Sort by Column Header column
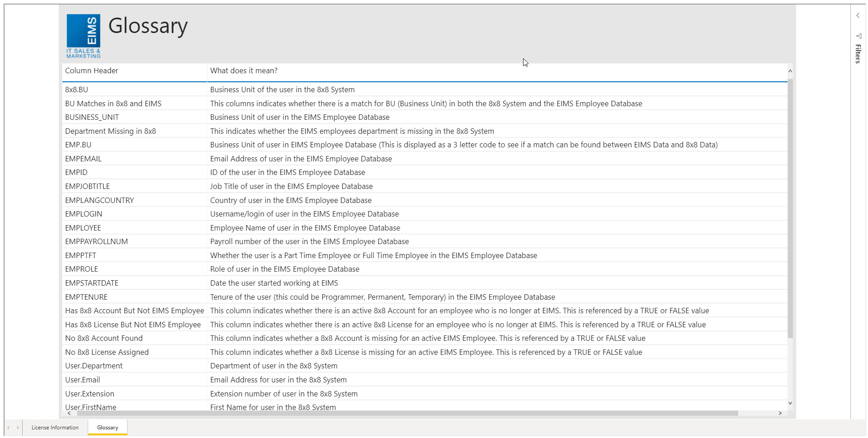This screenshot has height=438, width=868. [91, 71]
